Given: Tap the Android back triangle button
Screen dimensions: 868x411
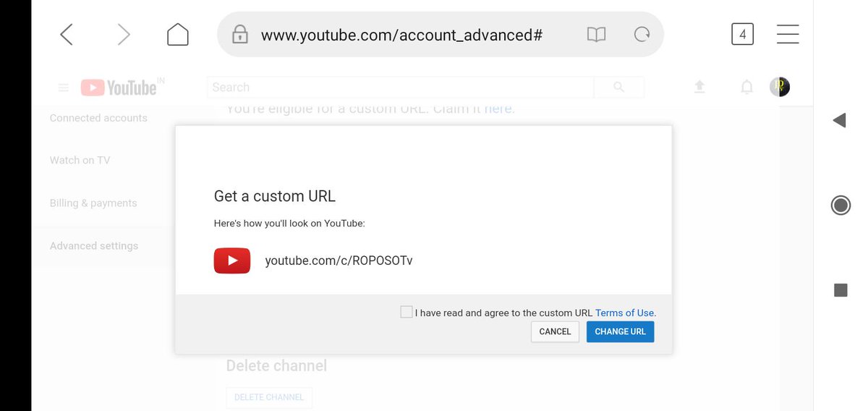Looking at the screenshot, I should coord(839,120).
